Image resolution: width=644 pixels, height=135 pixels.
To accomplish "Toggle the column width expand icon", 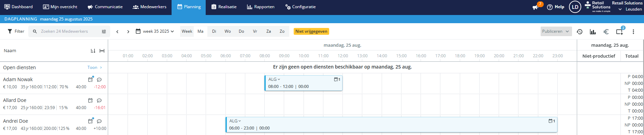I will click(102, 51).
